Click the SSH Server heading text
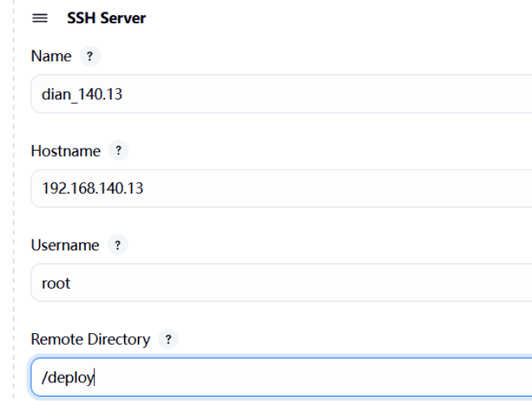Screen dimensions: 532x401 106,18
